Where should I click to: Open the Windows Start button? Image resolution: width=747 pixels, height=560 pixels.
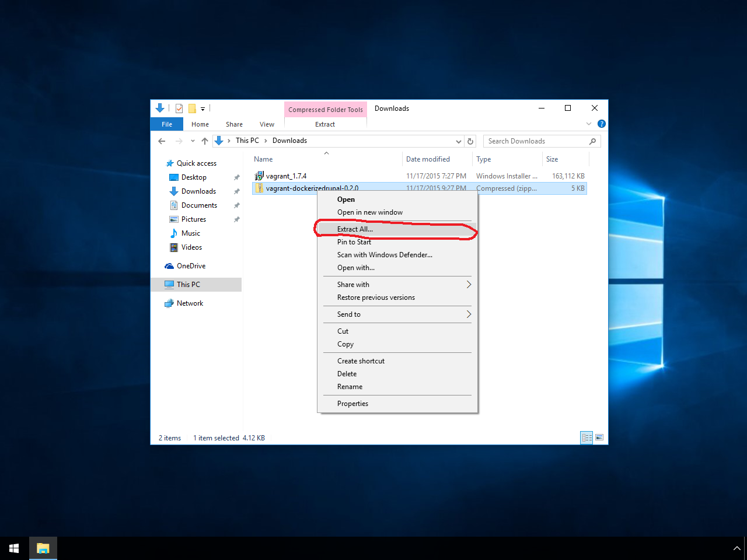[x=14, y=548]
